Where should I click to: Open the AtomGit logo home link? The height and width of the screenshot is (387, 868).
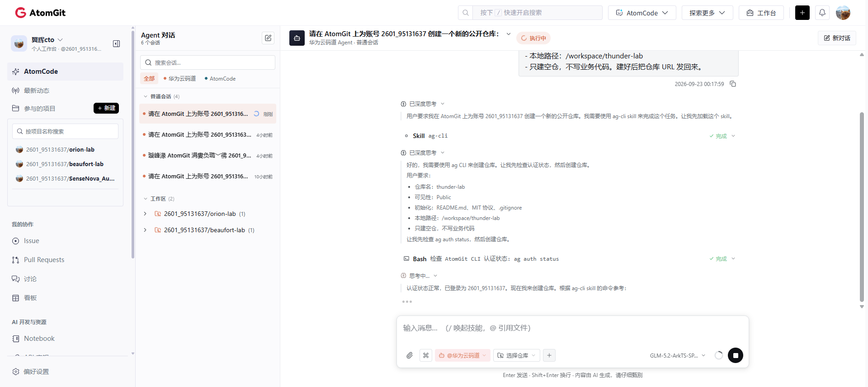[40, 13]
